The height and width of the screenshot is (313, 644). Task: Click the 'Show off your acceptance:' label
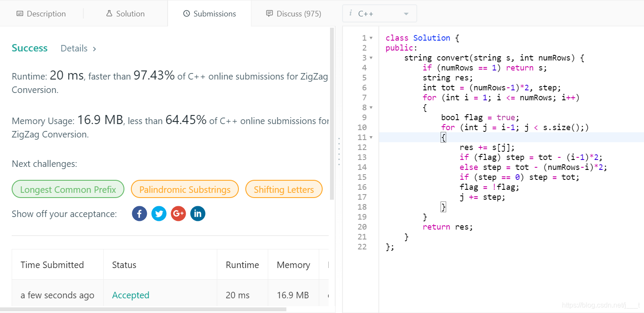click(x=64, y=214)
